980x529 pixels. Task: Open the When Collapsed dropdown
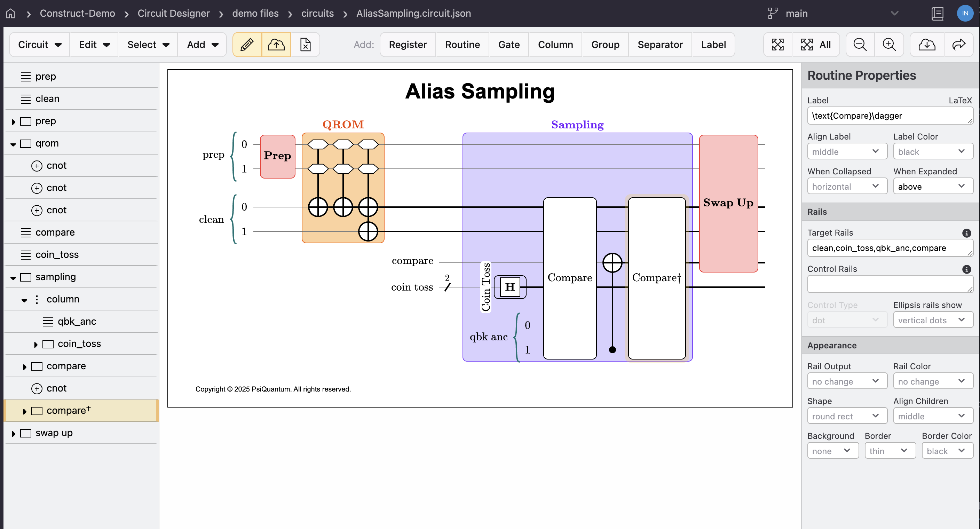click(x=847, y=187)
